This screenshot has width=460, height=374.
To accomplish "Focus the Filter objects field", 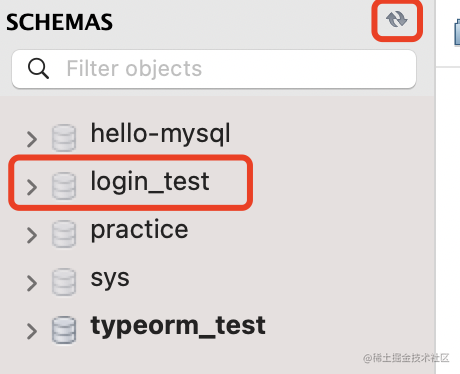I will pyautogui.click(x=214, y=69).
